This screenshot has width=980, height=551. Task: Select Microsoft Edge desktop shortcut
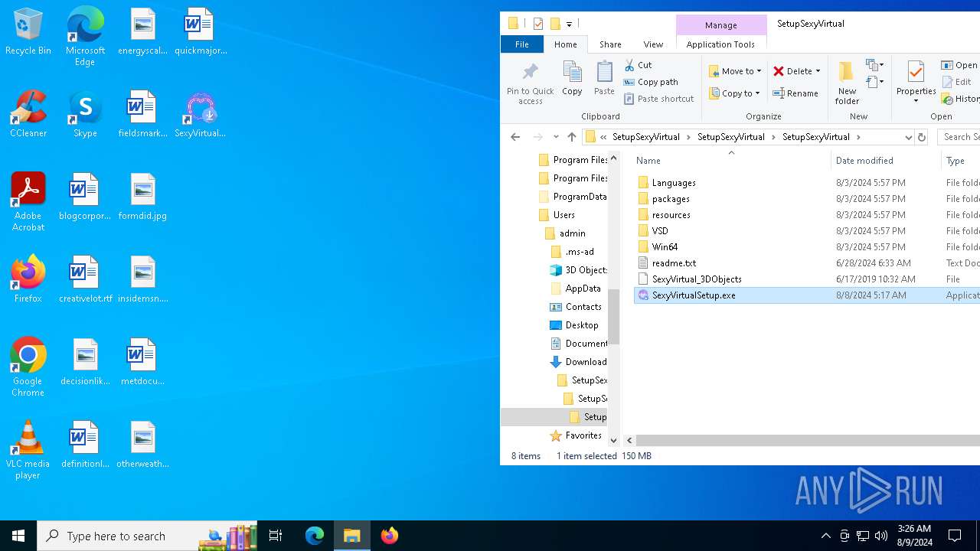(85, 37)
